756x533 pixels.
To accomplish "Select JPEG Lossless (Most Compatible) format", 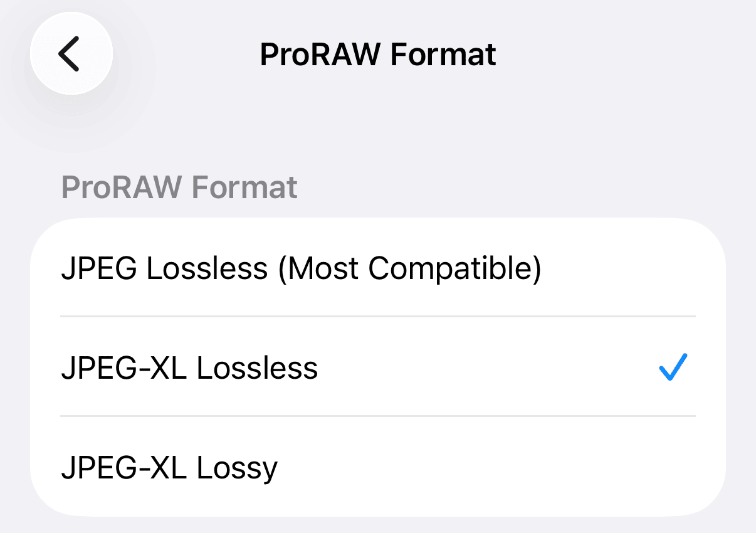I will [300, 269].
